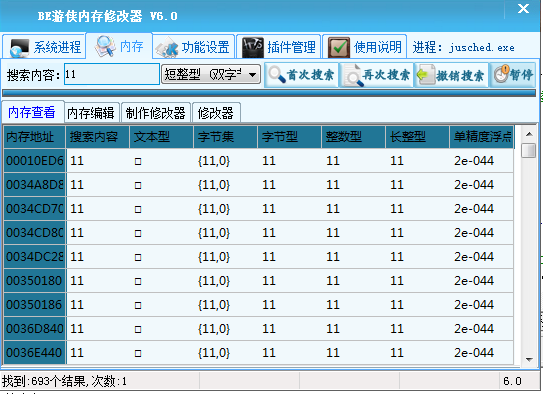Open 插件管理 plugin icon
Screen dimensions: 543x394
click(x=279, y=46)
